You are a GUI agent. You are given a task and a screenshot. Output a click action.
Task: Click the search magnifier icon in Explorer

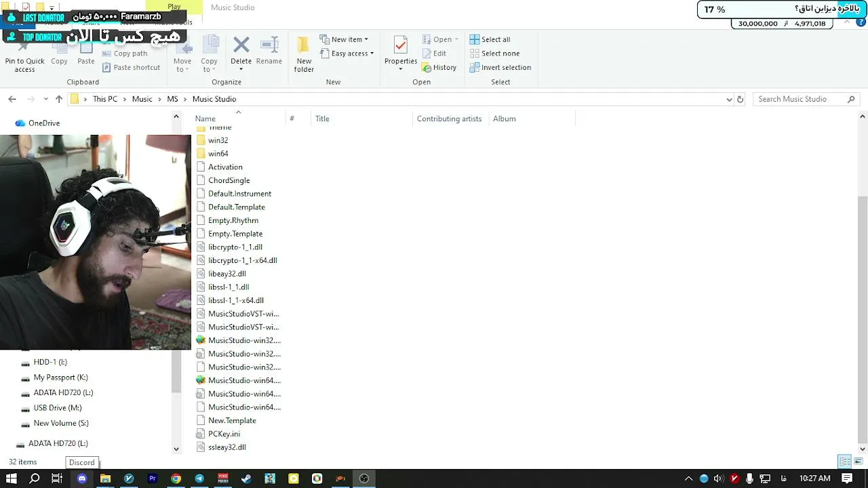(851, 99)
